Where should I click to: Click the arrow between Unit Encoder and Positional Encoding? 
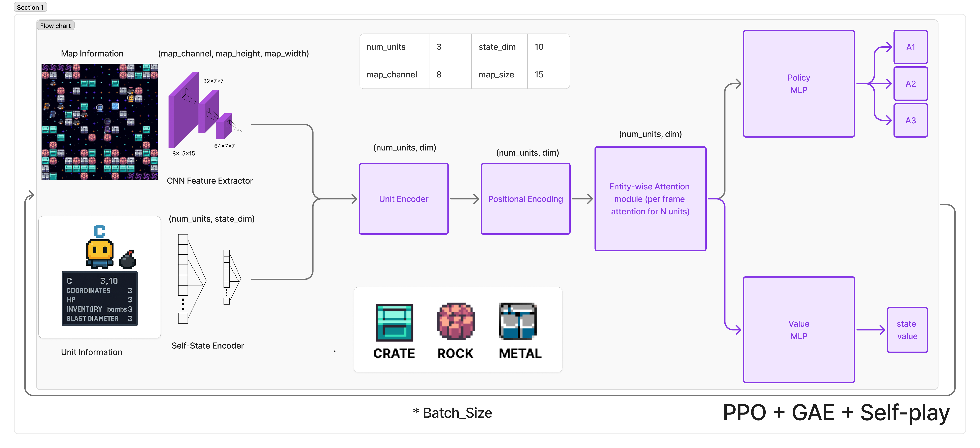point(465,199)
